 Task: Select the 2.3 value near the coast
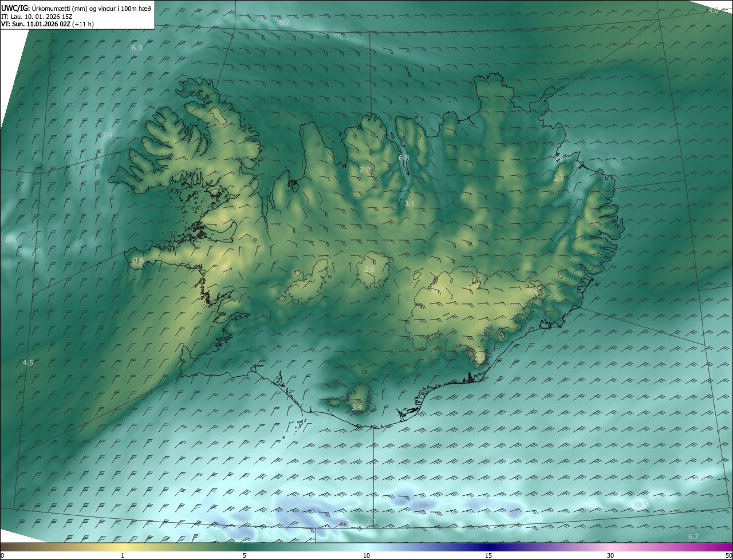479,357
